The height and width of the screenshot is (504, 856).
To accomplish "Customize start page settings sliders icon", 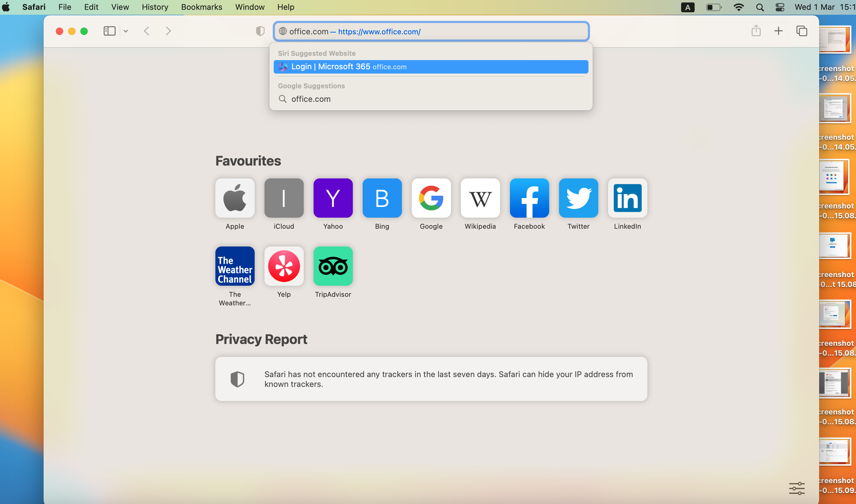I will coord(796,488).
